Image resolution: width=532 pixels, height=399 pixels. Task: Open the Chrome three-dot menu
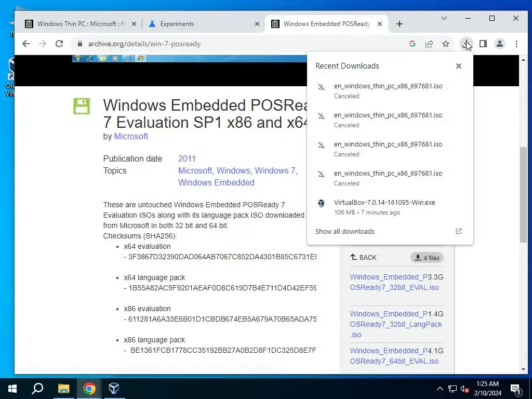[516, 44]
